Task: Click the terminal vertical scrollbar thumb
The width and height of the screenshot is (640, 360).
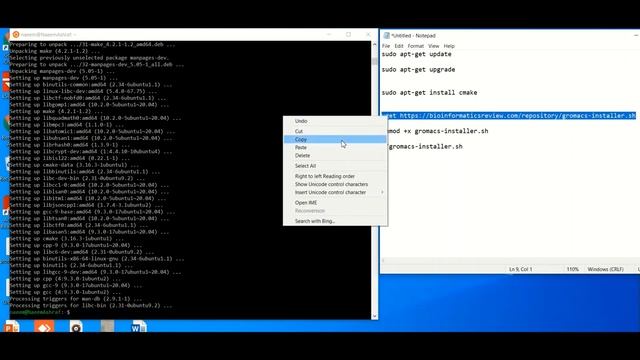Action: point(375,61)
